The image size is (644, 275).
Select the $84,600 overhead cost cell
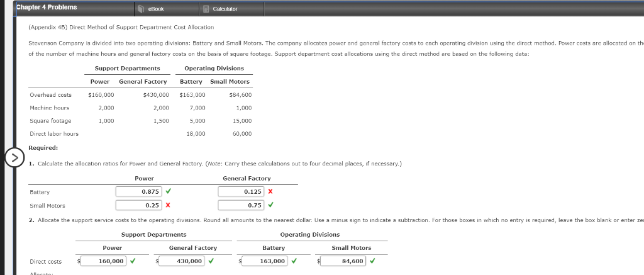point(240,95)
